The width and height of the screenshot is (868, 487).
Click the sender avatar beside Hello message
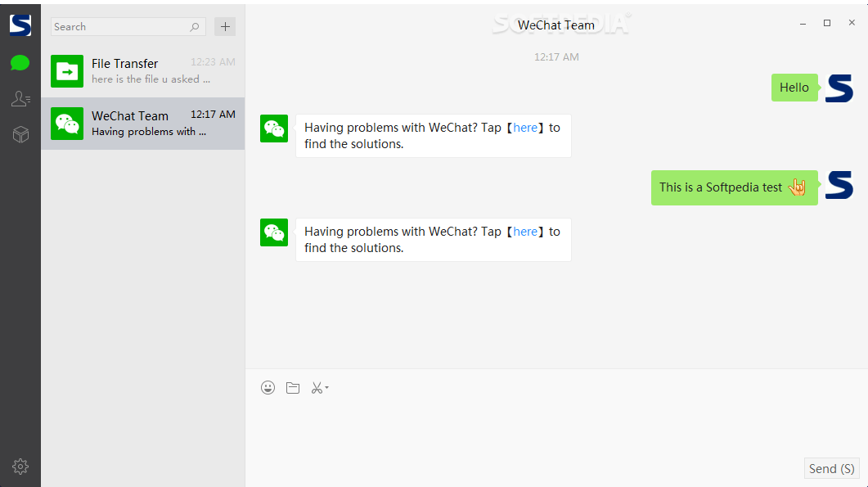tap(839, 88)
